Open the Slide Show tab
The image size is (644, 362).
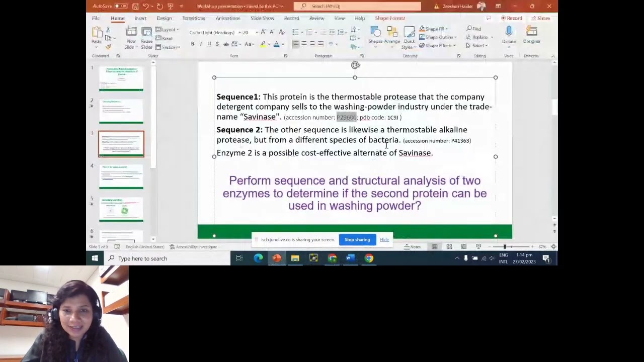coord(263,18)
